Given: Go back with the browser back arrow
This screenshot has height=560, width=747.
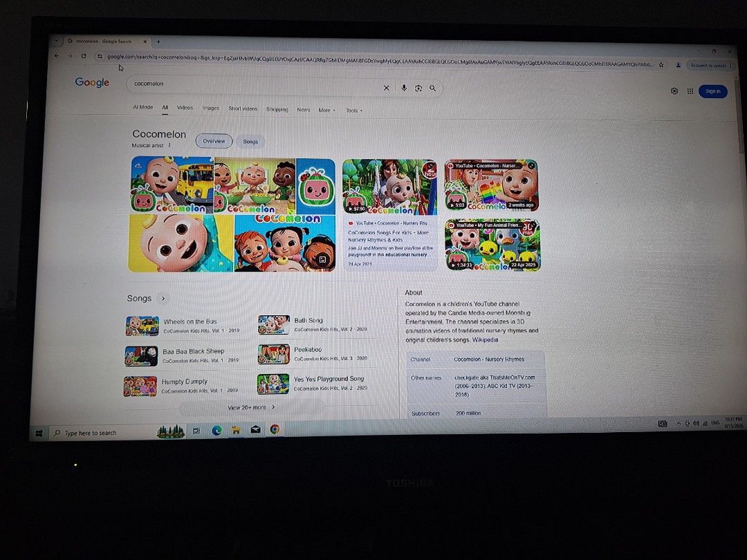Looking at the screenshot, I should [x=57, y=56].
